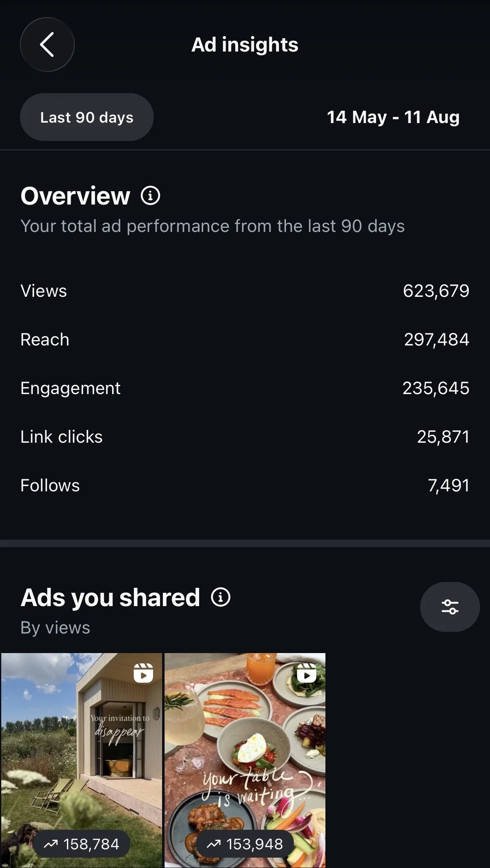The image size is (490, 868).
Task: Open the cabin 'invitation to disappear' ad
Action: click(x=81, y=760)
